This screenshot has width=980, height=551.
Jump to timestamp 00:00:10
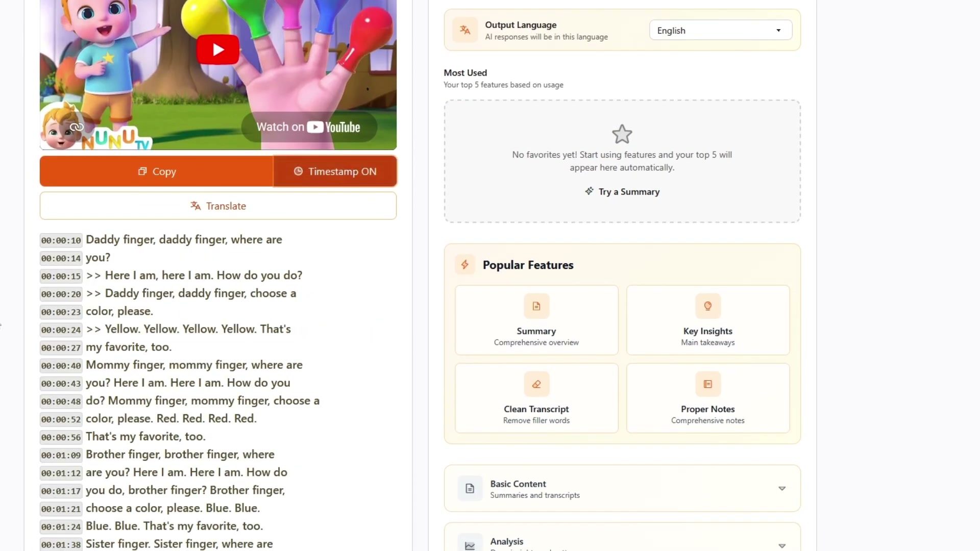coord(61,240)
